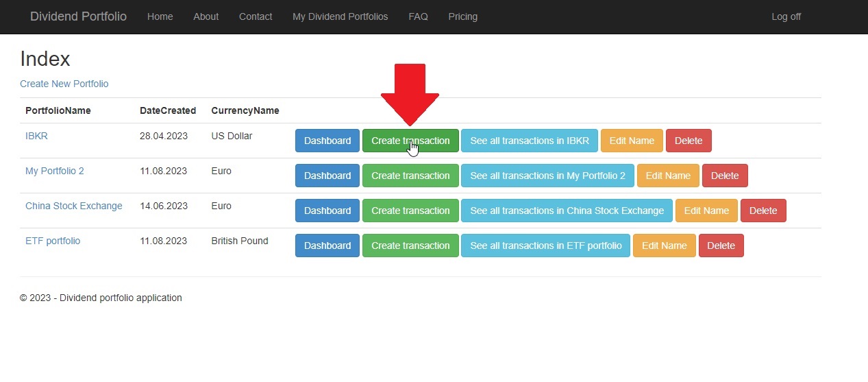Log off from the account

pyautogui.click(x=786, y=16)
